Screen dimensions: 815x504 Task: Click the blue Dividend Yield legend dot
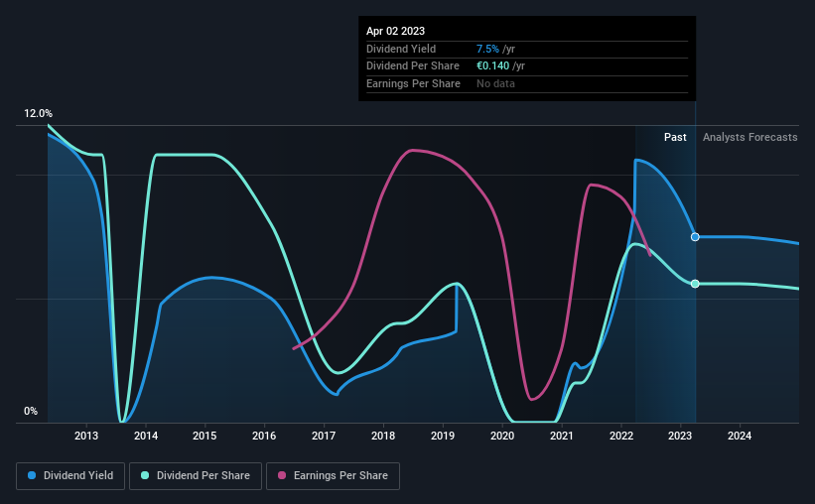[32, 475]
